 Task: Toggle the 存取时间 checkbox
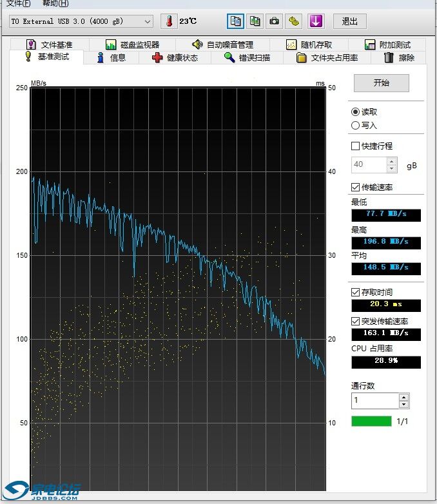[355, 292]
